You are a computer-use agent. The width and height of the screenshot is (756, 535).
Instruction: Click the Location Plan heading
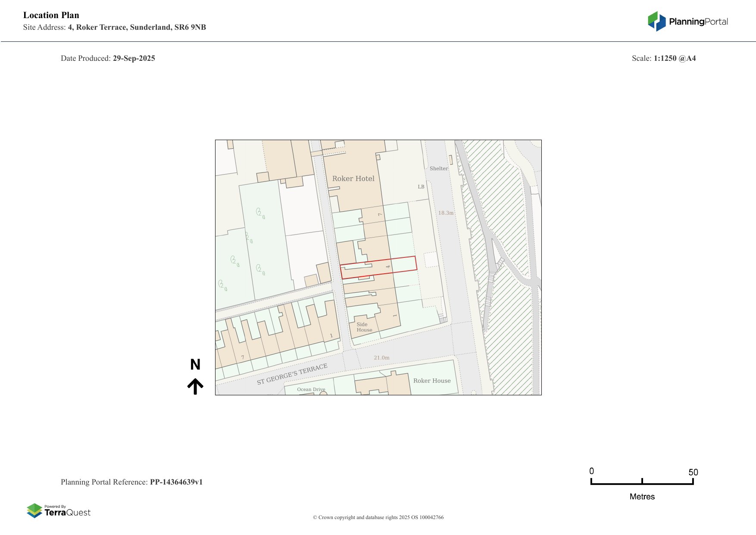point(51,16)
